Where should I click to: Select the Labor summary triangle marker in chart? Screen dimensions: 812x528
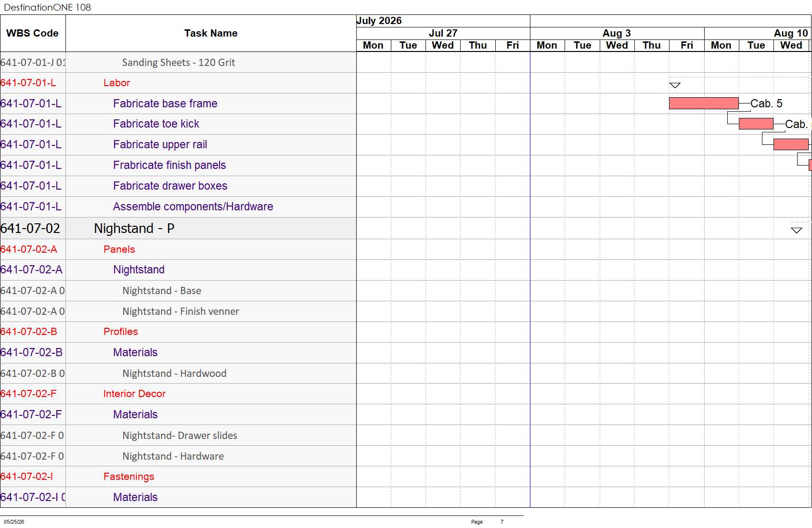(x=675, y=85)
